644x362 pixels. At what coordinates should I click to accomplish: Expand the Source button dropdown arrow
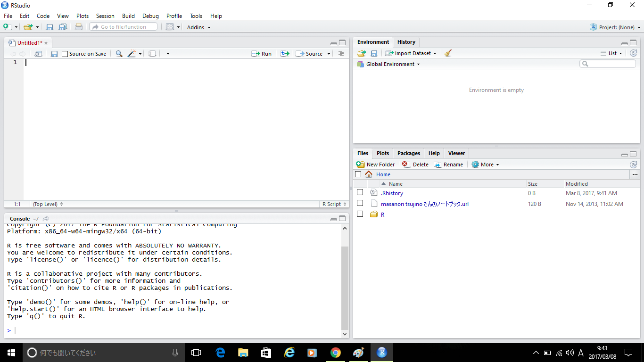tap(329, 54)
